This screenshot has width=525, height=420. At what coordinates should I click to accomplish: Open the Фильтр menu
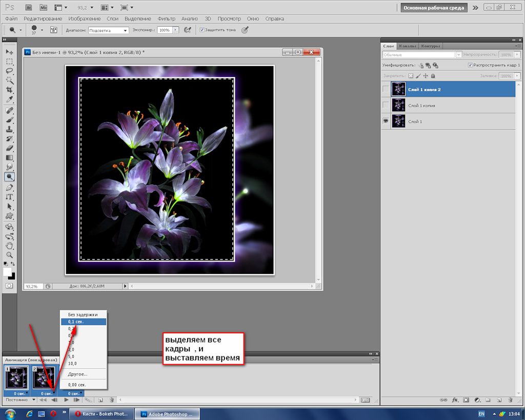[166, 18]
